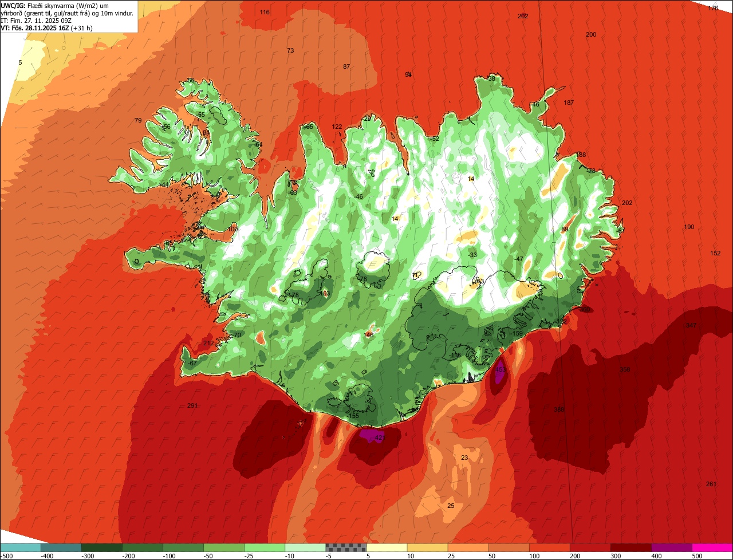Click the map value '-155' near the south coast
The image size is (733, 560).
353,416
